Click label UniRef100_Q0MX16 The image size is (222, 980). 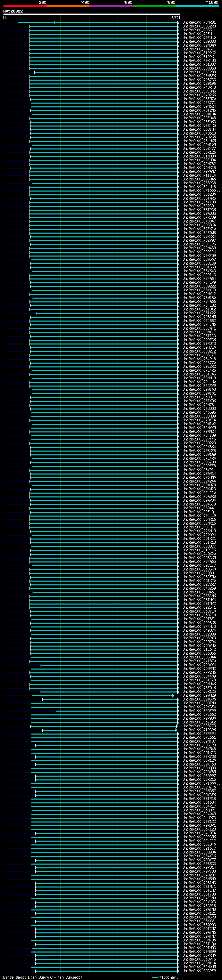point(199,520)
